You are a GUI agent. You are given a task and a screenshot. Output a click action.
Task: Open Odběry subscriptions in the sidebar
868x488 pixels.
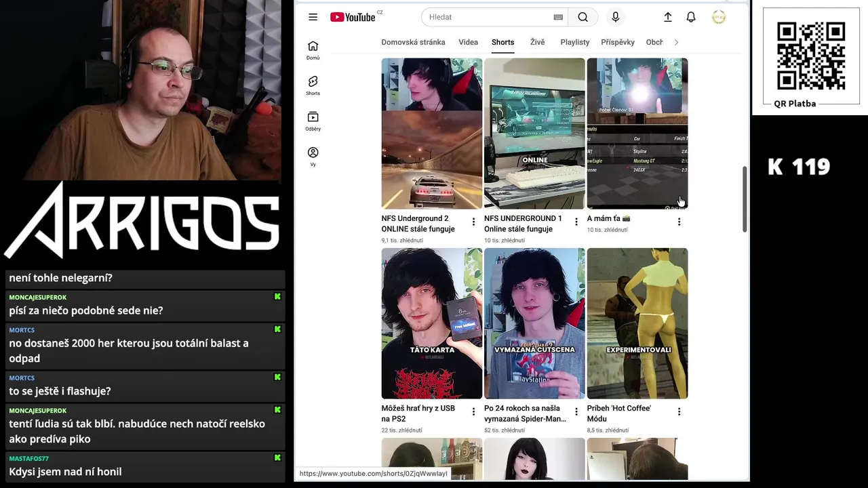(313, 121)
